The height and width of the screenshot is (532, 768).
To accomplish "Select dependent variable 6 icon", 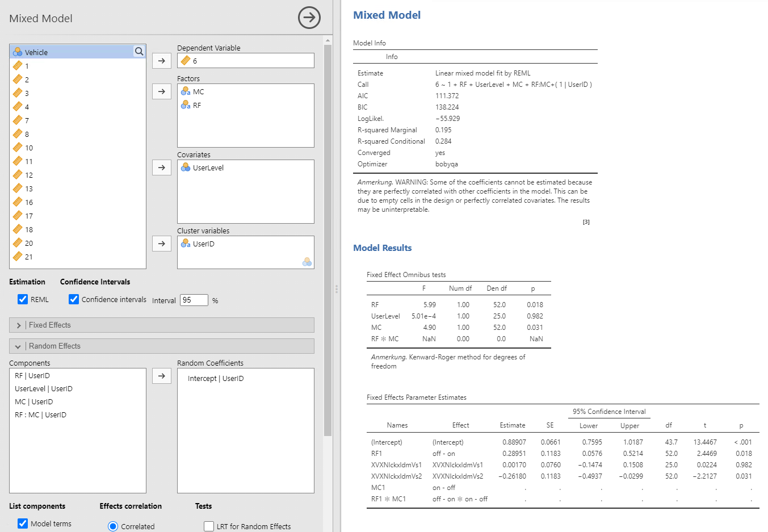I will [x=186, y=60].
